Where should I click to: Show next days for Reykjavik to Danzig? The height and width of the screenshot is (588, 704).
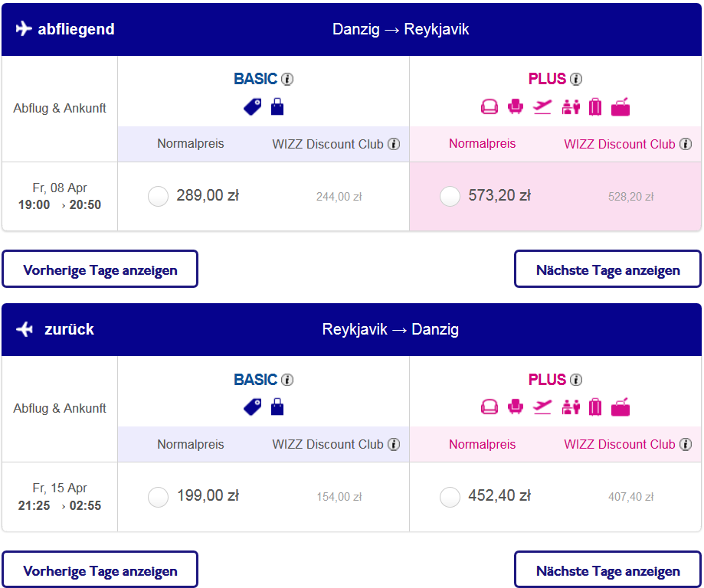coord(607,569)
